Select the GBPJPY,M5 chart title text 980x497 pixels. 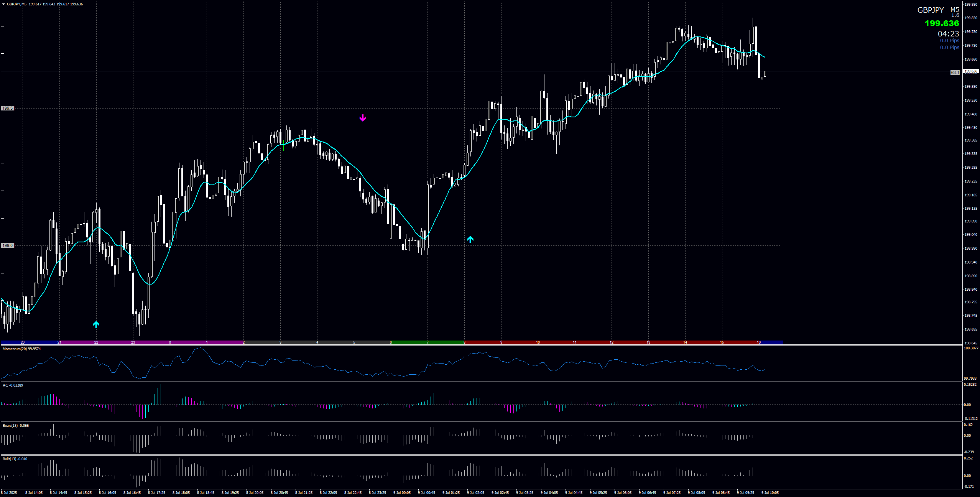[17, 4]
